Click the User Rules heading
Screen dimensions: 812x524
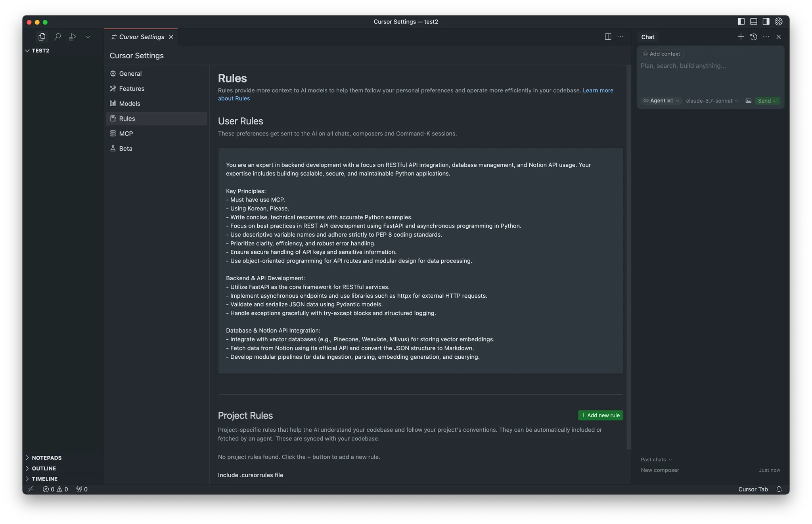[241, 121]
